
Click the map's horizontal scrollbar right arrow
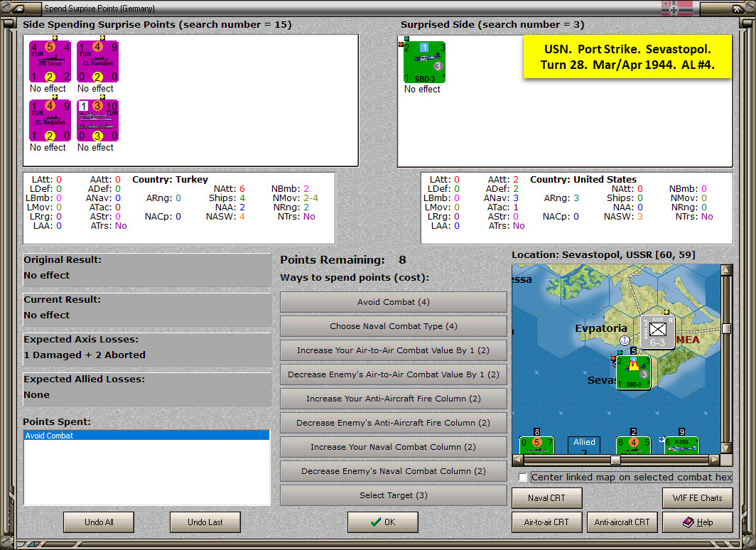tap(715, 460)
